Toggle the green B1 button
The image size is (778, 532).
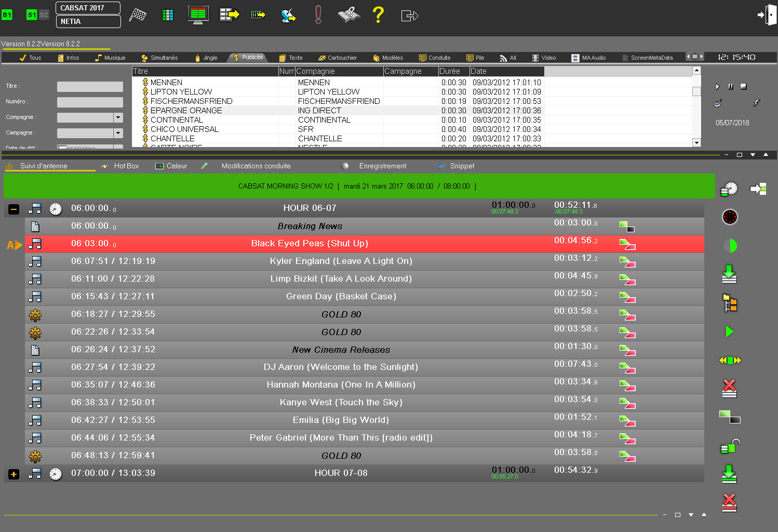[x=7, y=15]
